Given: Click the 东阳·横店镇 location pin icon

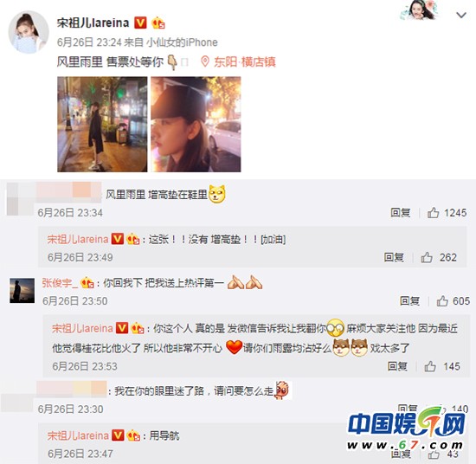Looking at the screenshot, I should point(205,61).
